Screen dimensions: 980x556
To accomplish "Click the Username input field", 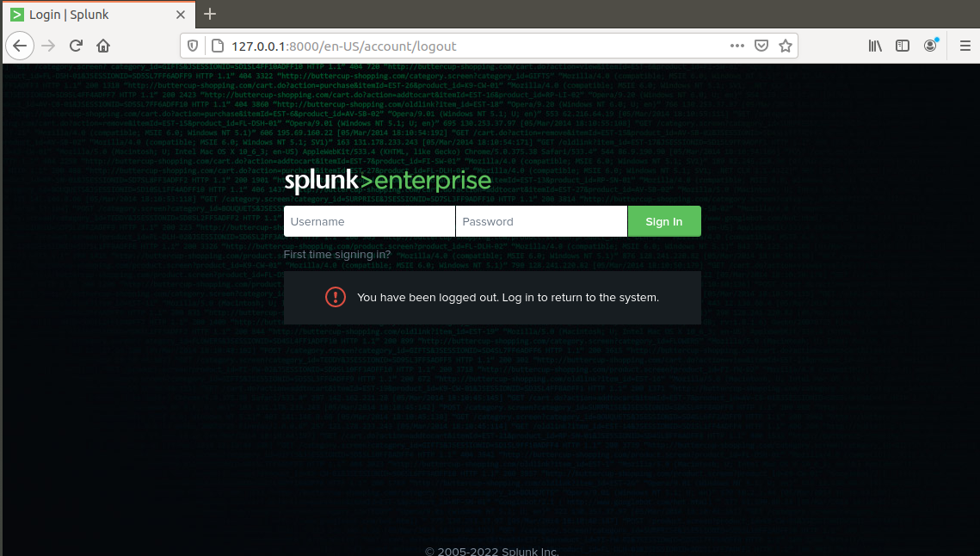I will 369,221.
